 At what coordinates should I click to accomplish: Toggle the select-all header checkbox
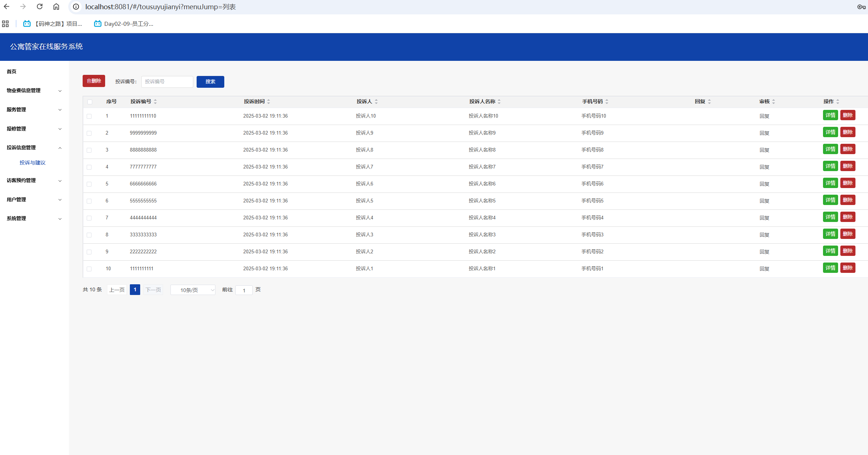[x=90, y=102]
